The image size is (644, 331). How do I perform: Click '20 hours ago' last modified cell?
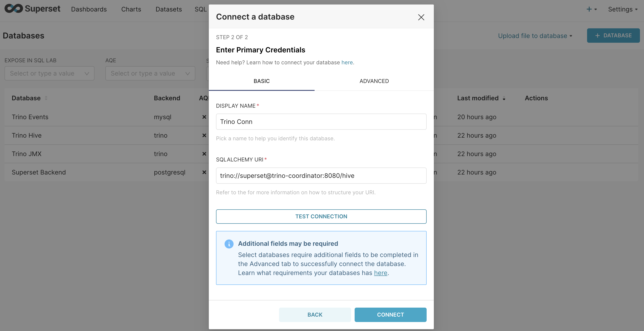click(x=477, y=117)
